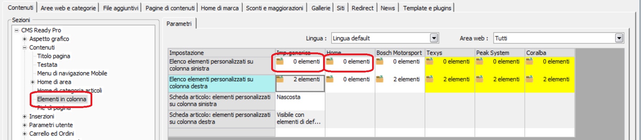Collapse the Contenuti tree node

pyautogui.click(x=25, y=47)
